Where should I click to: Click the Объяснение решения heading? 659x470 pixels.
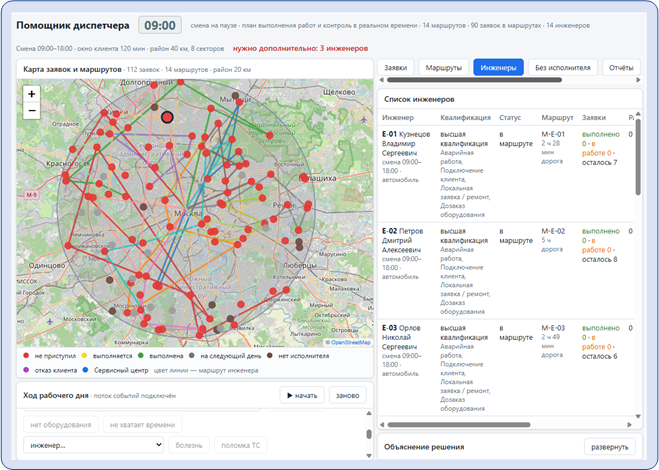pyautogui.click(x=424, y=447)
